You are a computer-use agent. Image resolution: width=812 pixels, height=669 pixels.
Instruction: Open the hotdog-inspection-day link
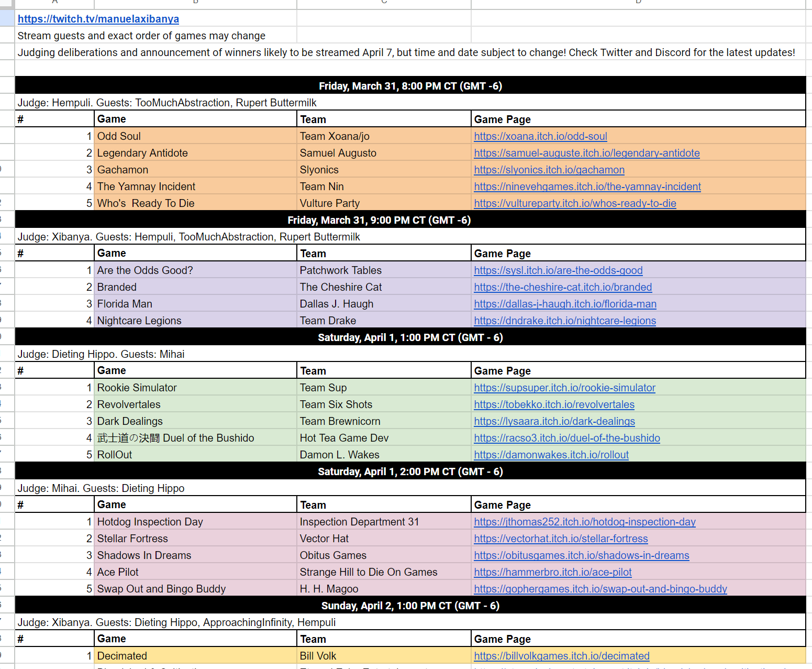[x=584, y=522]
